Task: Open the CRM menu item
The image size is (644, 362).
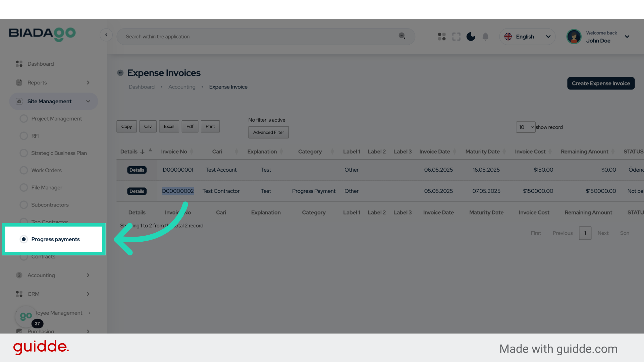Action: [x=33, y=294]
